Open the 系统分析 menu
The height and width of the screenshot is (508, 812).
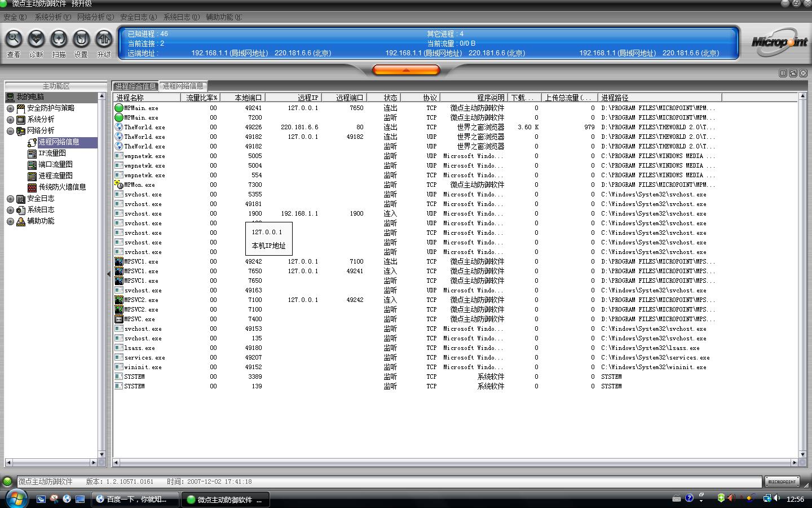coord(53,17)
